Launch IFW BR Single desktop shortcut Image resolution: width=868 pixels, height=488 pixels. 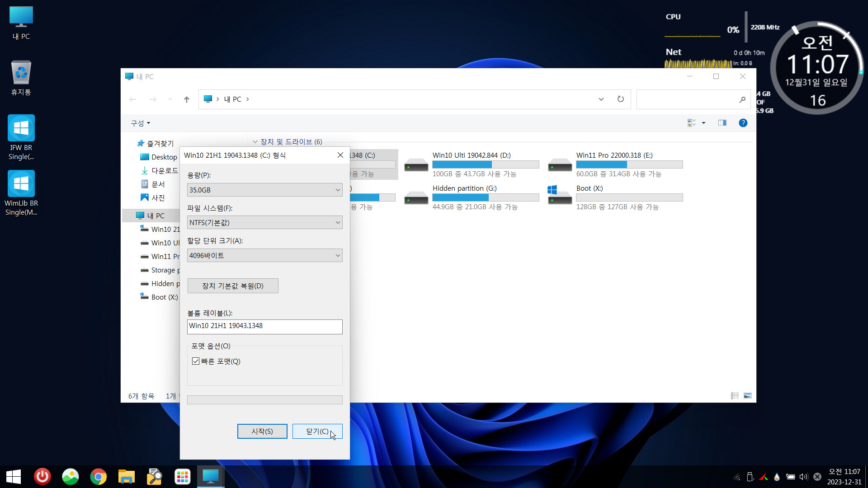point(21,138)
